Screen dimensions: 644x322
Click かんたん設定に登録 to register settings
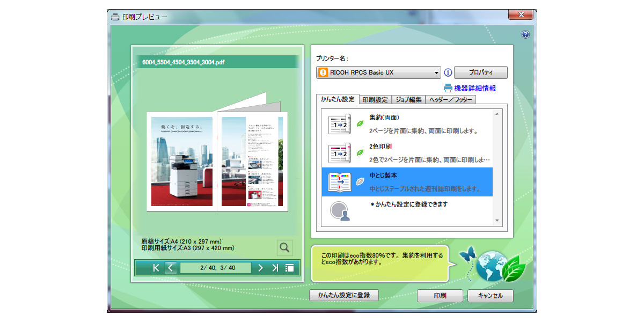(x=346, y=295)
